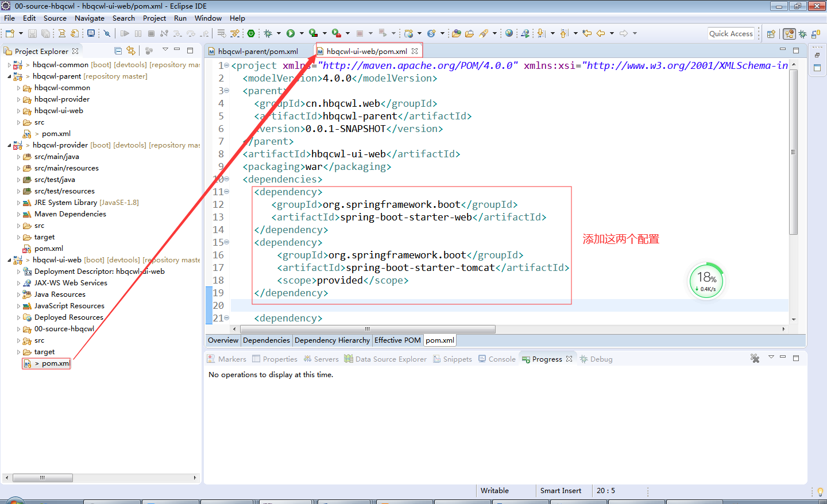Click the Save icon in the toolbar
The width and height of the screenshot is (827, 504).
click(x=32, y=33)
